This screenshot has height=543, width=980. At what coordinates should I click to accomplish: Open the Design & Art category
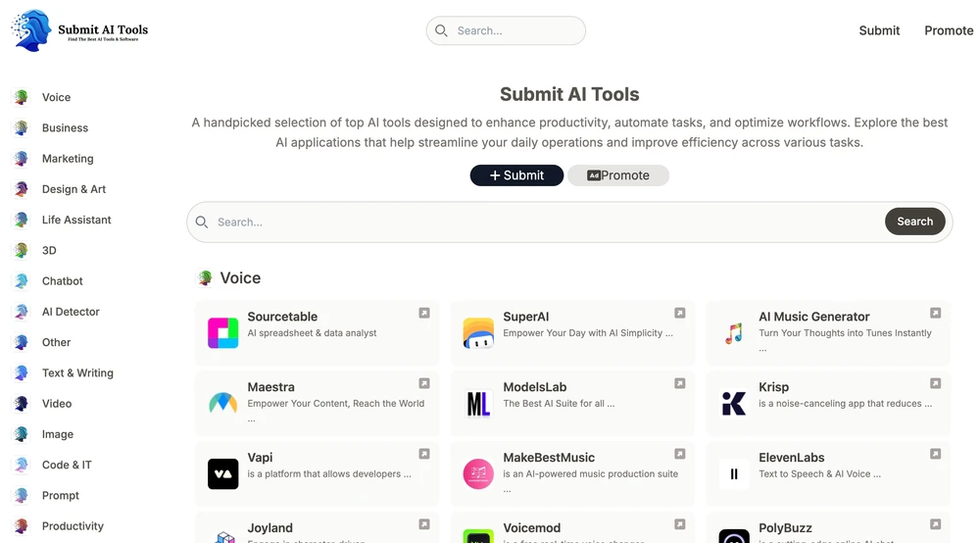(73, 189)
